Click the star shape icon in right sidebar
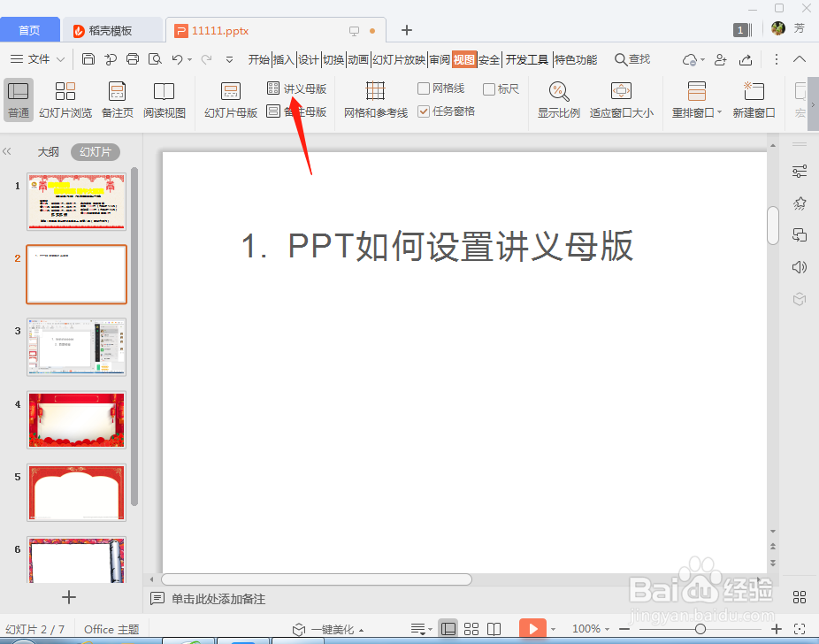Screen dimensions: 819x644 pos(800,203)
